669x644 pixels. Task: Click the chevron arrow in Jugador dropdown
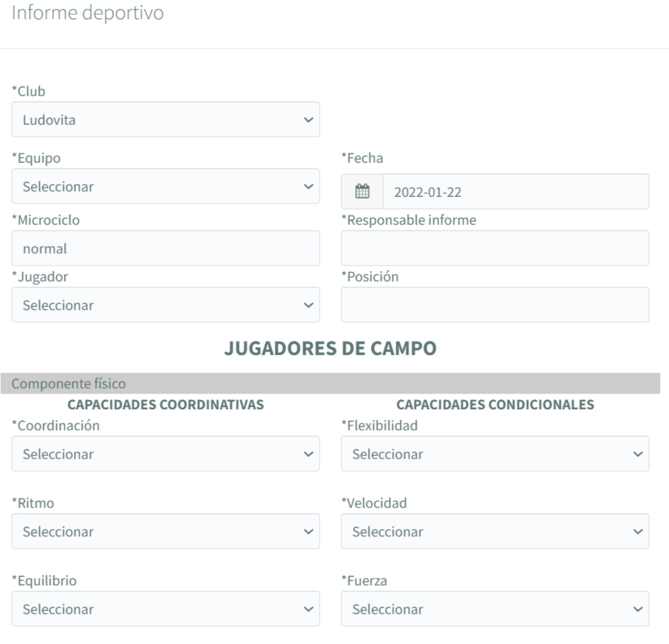pos(308,305)
